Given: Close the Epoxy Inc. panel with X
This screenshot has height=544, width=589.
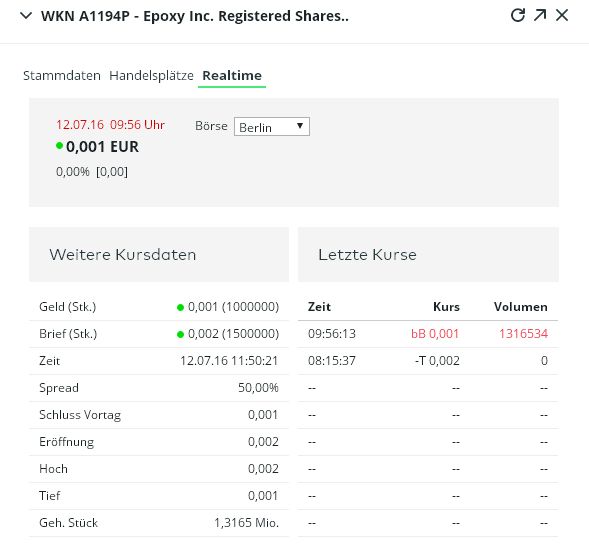Looking at the screenshot, I should click(x=562, y=15).
